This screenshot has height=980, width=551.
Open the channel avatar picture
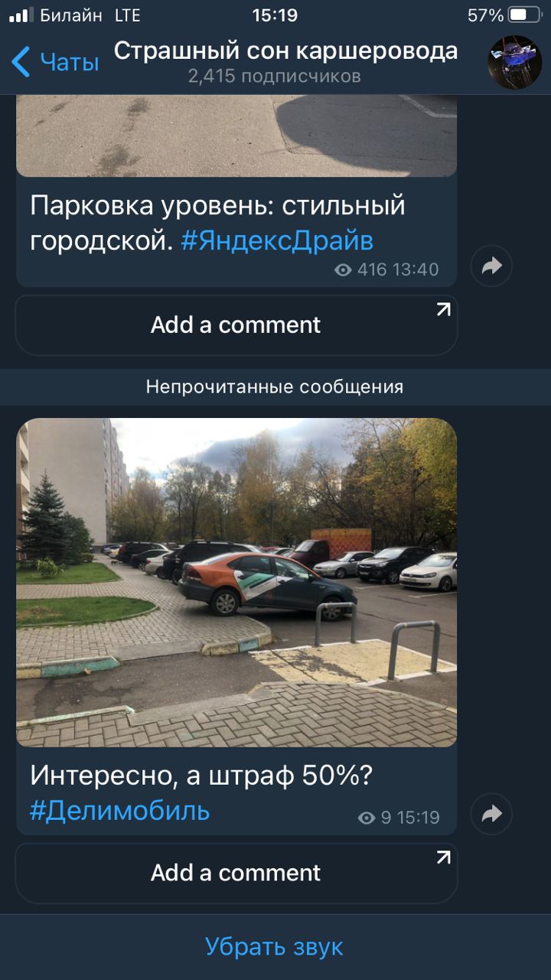coord(515,63)
